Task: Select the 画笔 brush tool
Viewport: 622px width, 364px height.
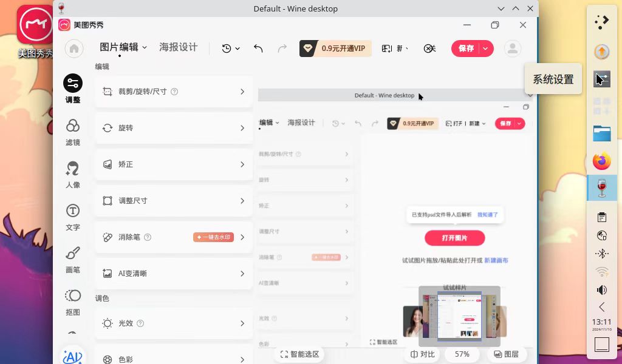Action: pyautogui.click(x=73, y=260)
